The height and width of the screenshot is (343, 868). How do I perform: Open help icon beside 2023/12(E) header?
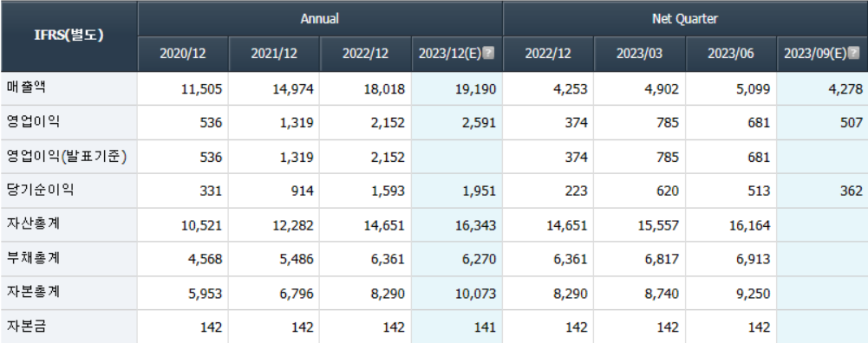(488, 54)
